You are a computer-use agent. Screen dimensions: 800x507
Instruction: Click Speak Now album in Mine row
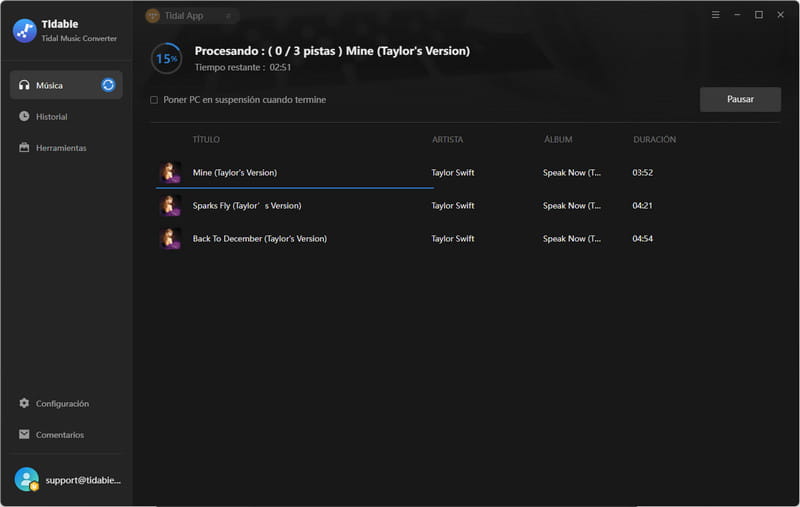[x=572, y=173]
